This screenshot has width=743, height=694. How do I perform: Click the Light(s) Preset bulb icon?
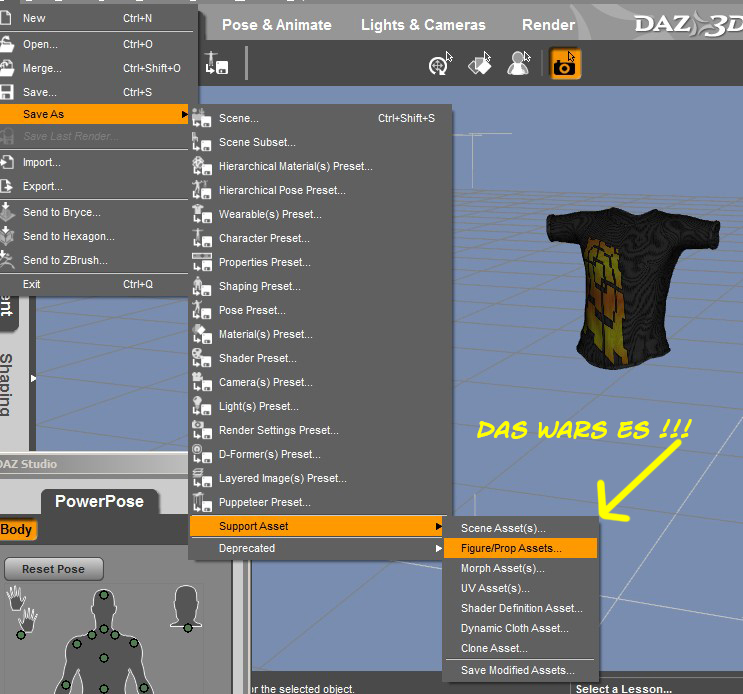[201, 406]
